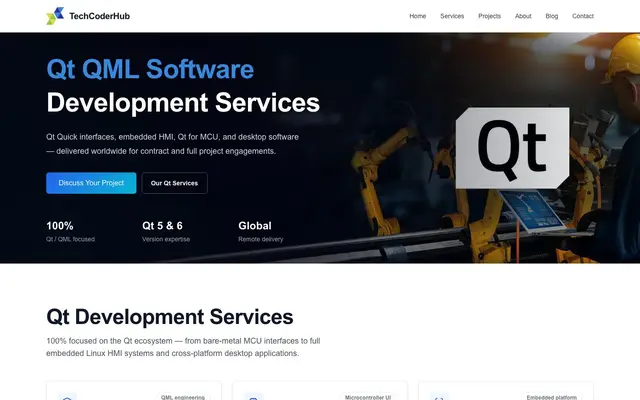Screen dimensions: 640x400
Task: Click the large Qt logo image
Action: (512, 148)
